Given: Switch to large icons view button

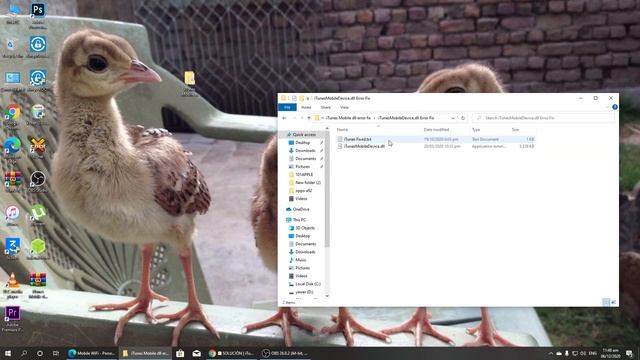Looking at the screenshot, I should pyautogui.click(x=613, y=302).
